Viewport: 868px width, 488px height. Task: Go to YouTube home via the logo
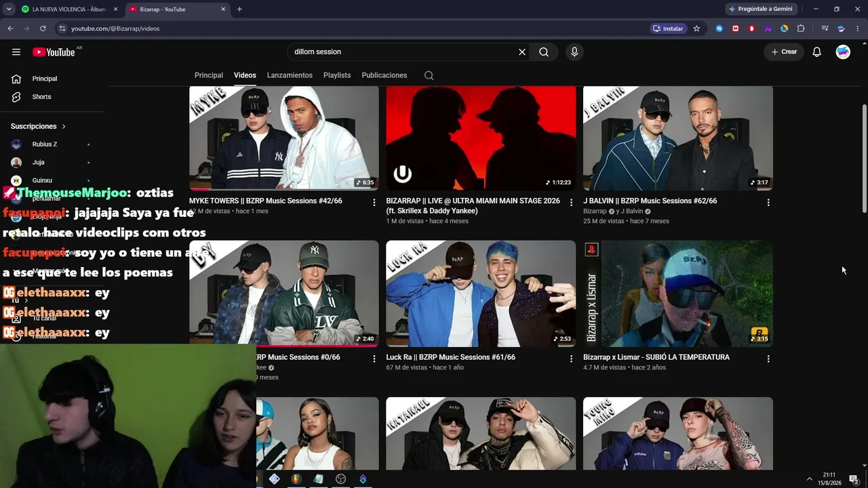[x=54, y=52]
